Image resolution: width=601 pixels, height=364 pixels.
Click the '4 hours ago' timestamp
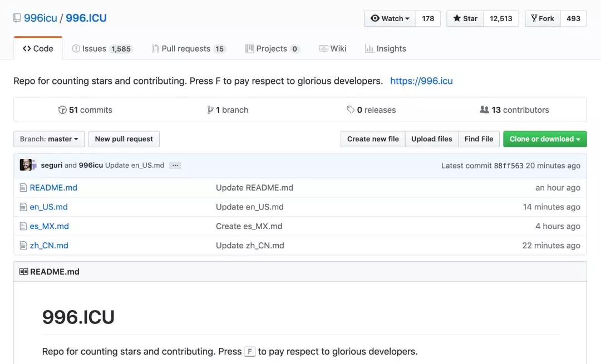click(x=558, y=226)
